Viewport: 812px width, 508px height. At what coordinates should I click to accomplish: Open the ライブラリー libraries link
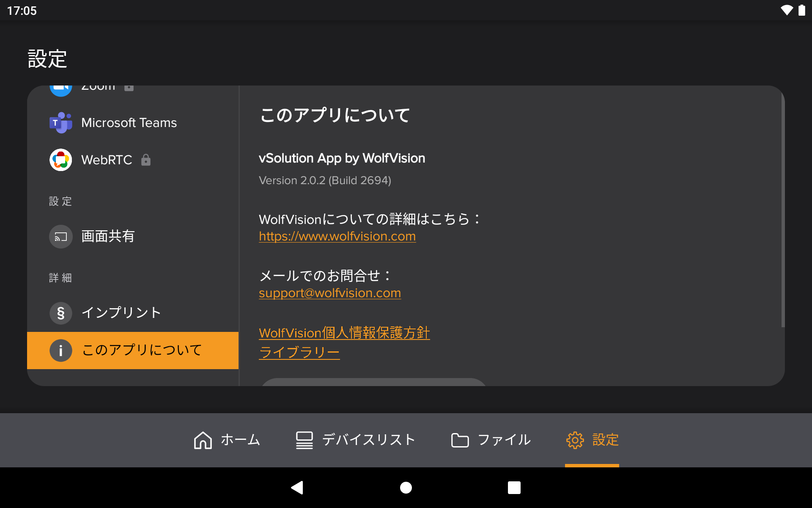pos(299,352)
